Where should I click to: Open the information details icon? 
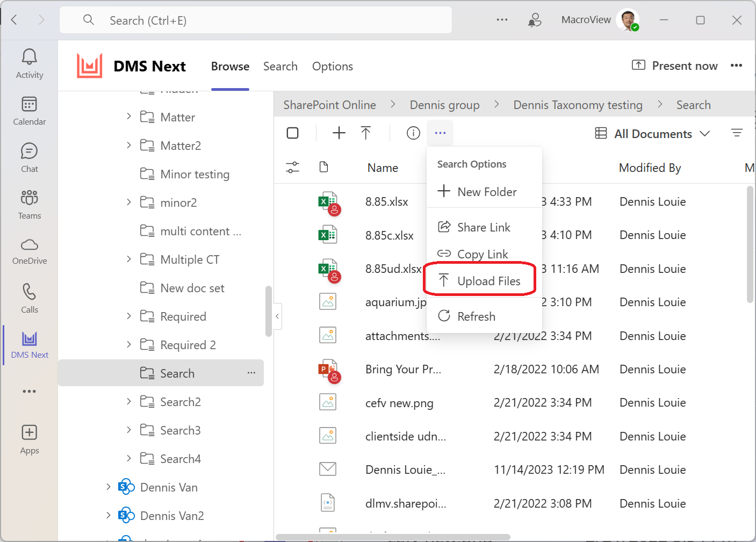pos(413,133)
